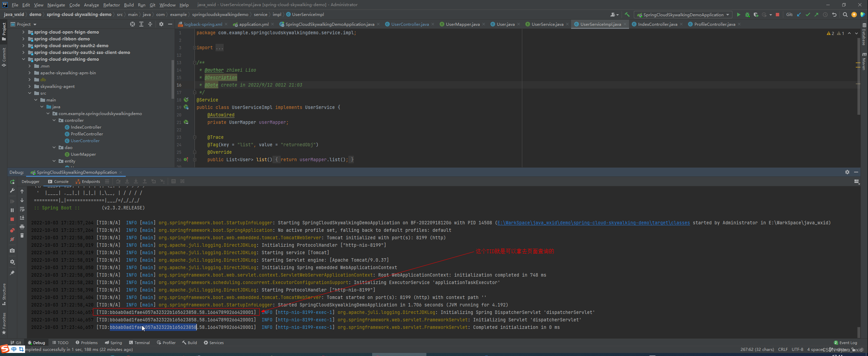Build project with the hammer icon
Screen dimensions: 868x356
pos(627,15)
